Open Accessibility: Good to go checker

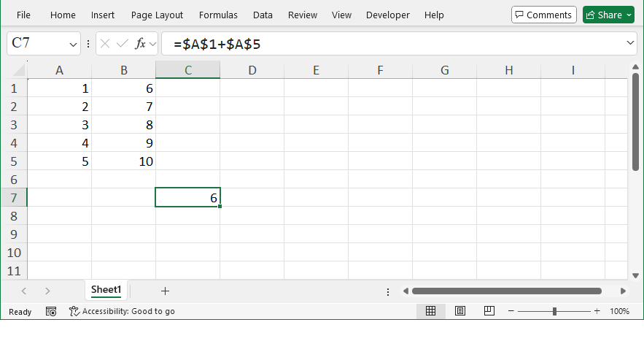pyautogui.click(x=122, y=311)
